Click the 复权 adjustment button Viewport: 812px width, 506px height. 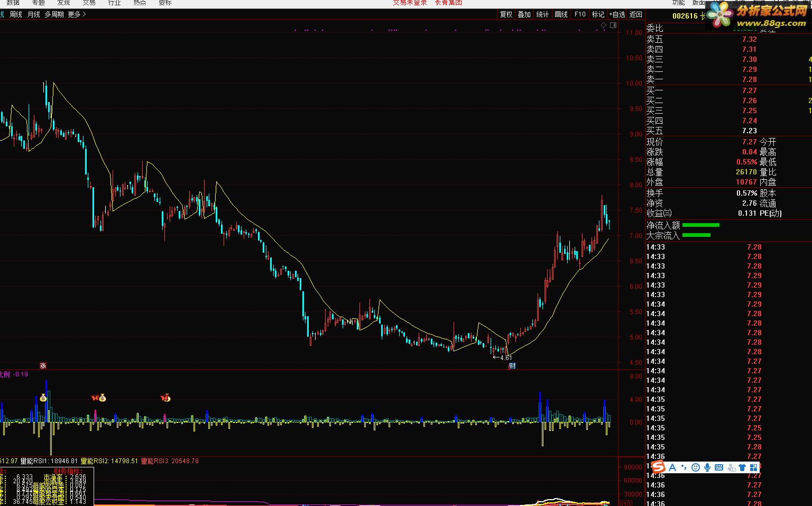pos(506,14)
